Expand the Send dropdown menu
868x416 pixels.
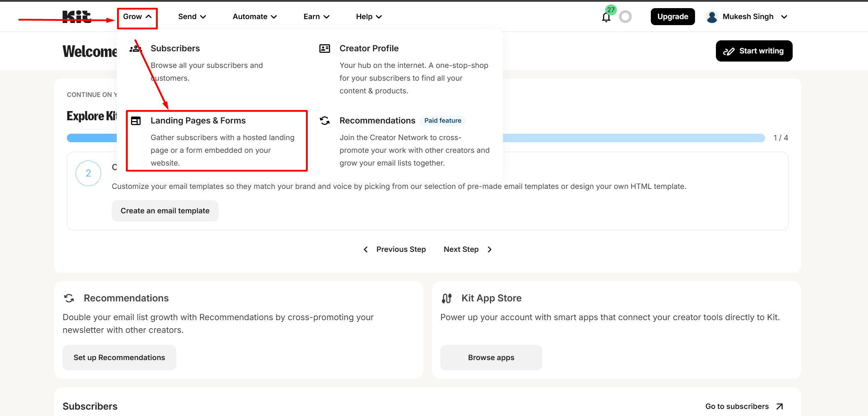point(192,17)
